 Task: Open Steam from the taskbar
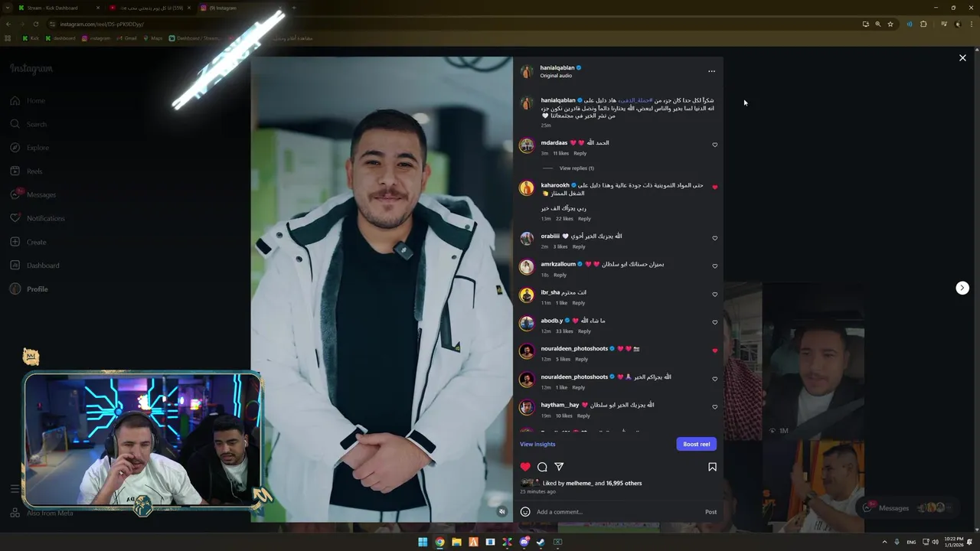(x=541, y=542)
